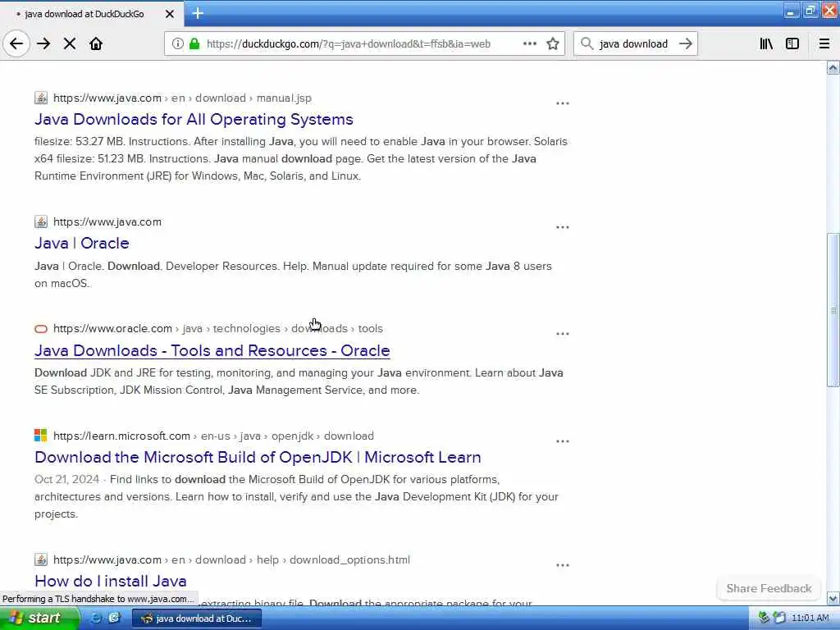Click Java favicon beside manual.jsp URL

click(x=41, y=98)
